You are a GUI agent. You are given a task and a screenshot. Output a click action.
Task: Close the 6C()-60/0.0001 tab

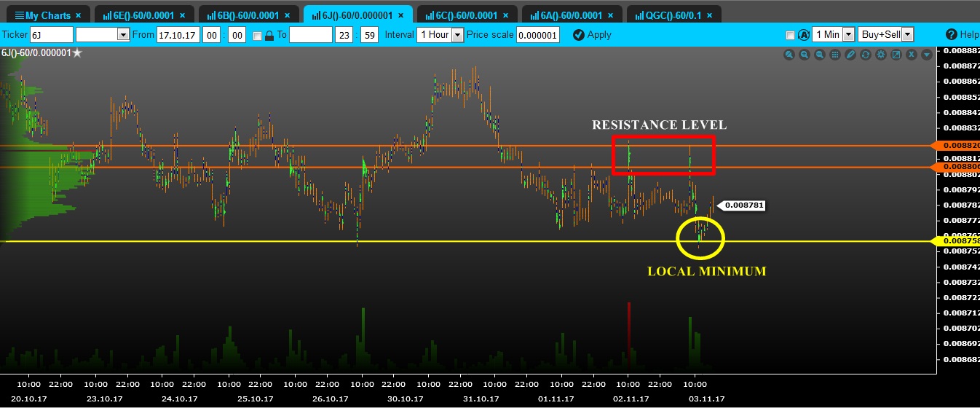(505, 15)
